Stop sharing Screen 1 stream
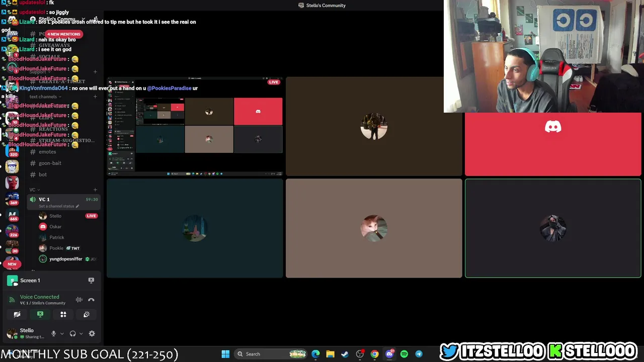This screenshot has width=644, height=362. (91, 280)
